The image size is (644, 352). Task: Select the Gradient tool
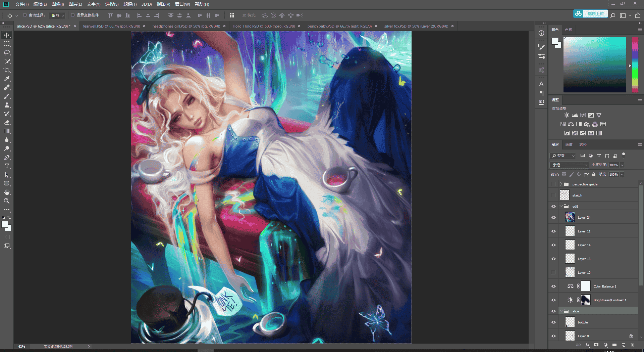click(7, 131)
